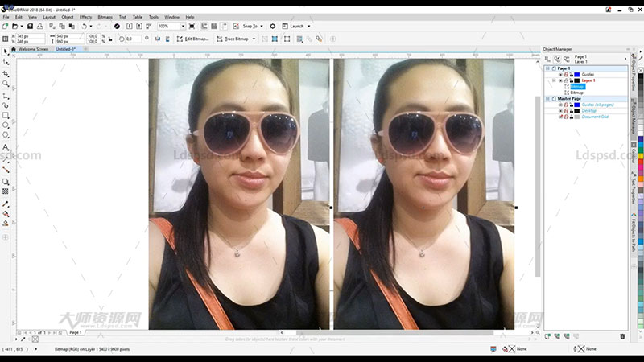Toggle full-screen preview icon beside zoom level
Viewport: 644px width, 362px height.
click(192, 26)
